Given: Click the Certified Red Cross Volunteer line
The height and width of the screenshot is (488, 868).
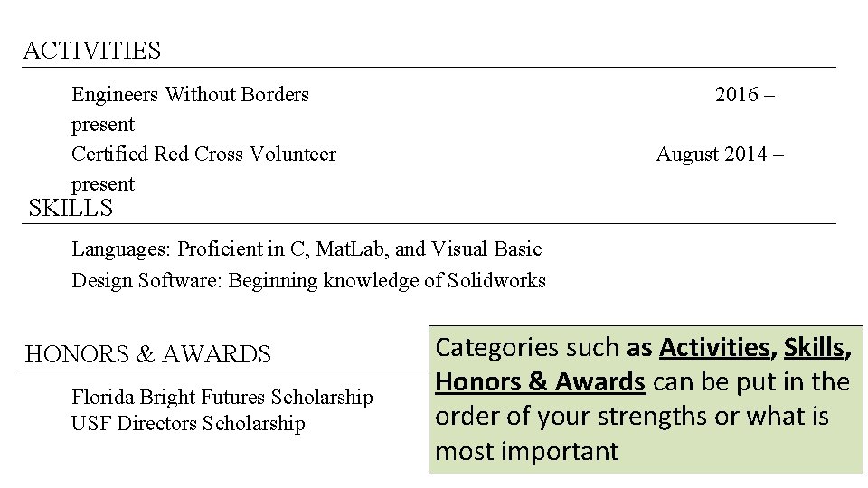Looking at the screenshot, I should click(x=203, y=154).
